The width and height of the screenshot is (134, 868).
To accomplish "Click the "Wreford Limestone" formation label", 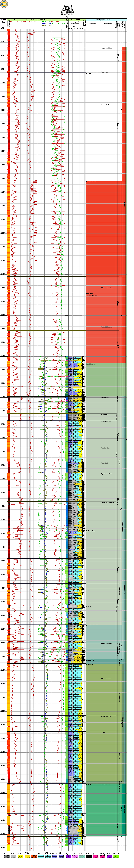I will tap(107, 327).
